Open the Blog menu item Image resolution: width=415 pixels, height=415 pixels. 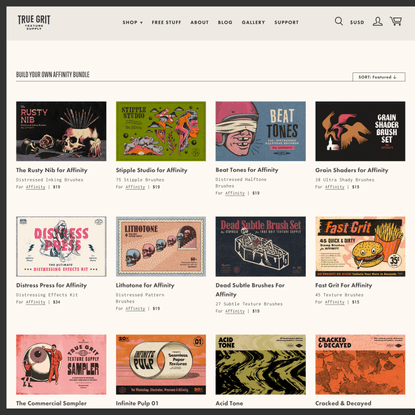225,22
